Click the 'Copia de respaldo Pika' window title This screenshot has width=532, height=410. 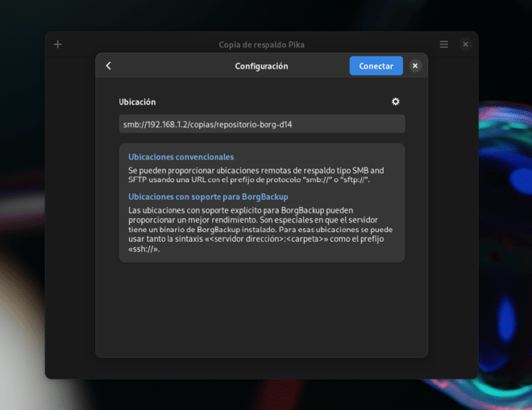(x=261, y=45)
